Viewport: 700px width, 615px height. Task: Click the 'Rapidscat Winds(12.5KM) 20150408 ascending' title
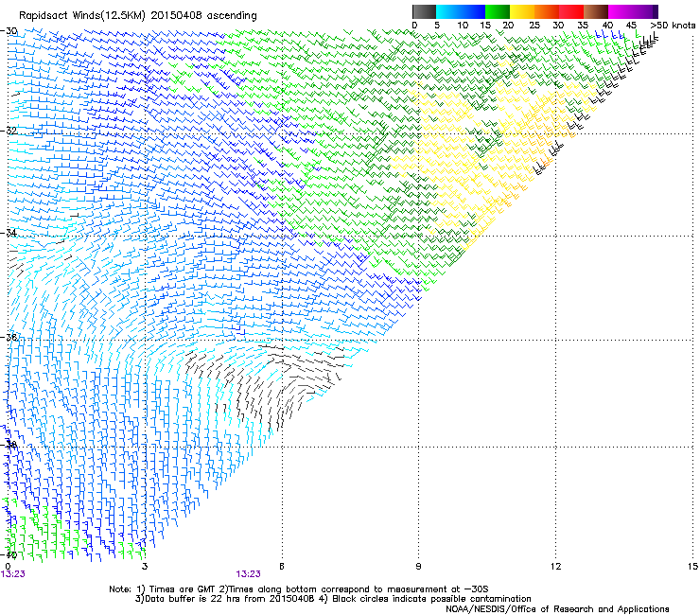tap(138, 16)
